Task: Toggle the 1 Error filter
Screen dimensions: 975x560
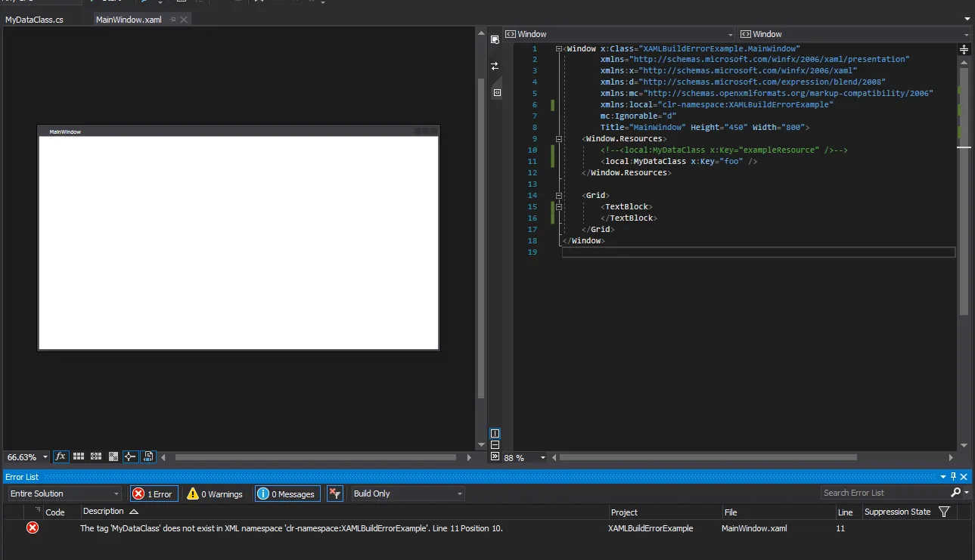Action: (x=154, y=493)
